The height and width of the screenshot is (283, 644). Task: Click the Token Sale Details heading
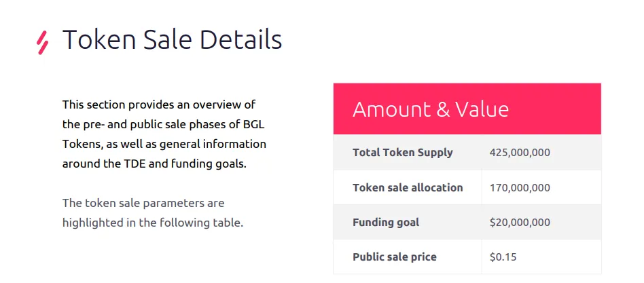click(x=172, y=39)
